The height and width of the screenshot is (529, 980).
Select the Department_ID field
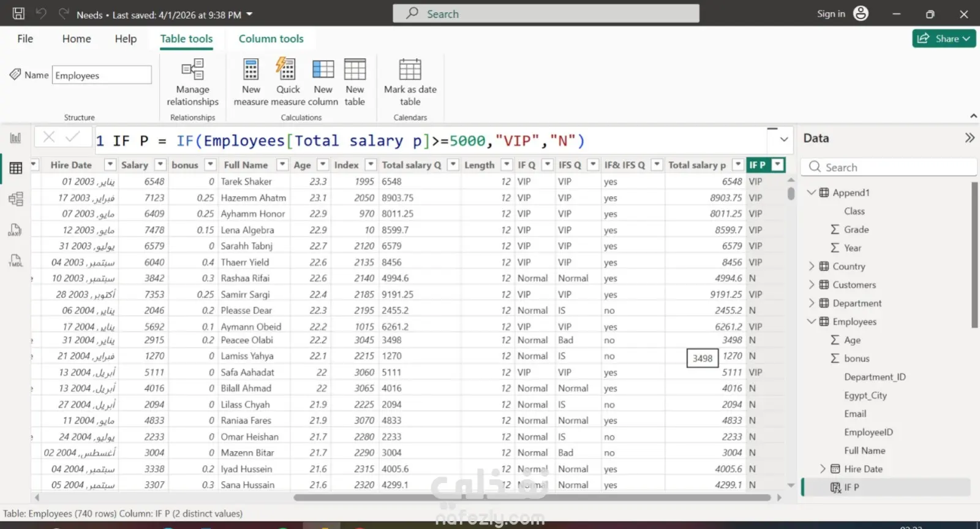(875, 377)
